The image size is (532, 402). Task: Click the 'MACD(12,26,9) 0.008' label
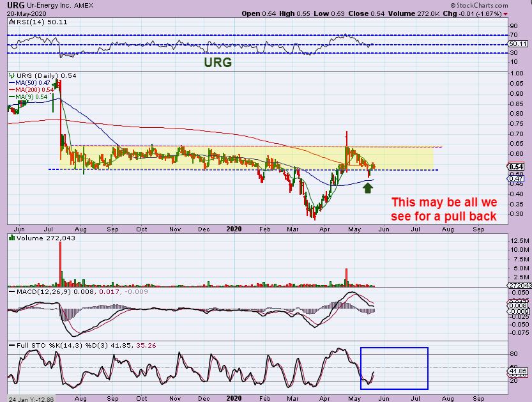point(56,291)
